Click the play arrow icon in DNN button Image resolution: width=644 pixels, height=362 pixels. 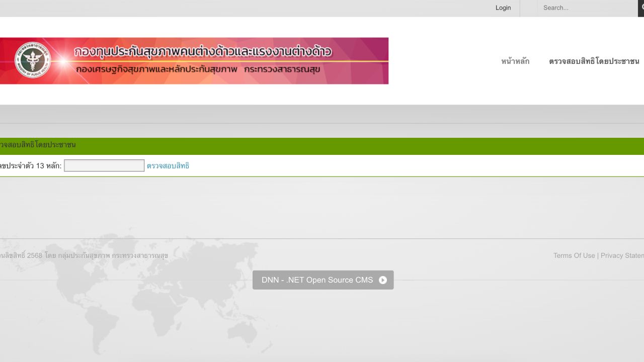point(383,280)
